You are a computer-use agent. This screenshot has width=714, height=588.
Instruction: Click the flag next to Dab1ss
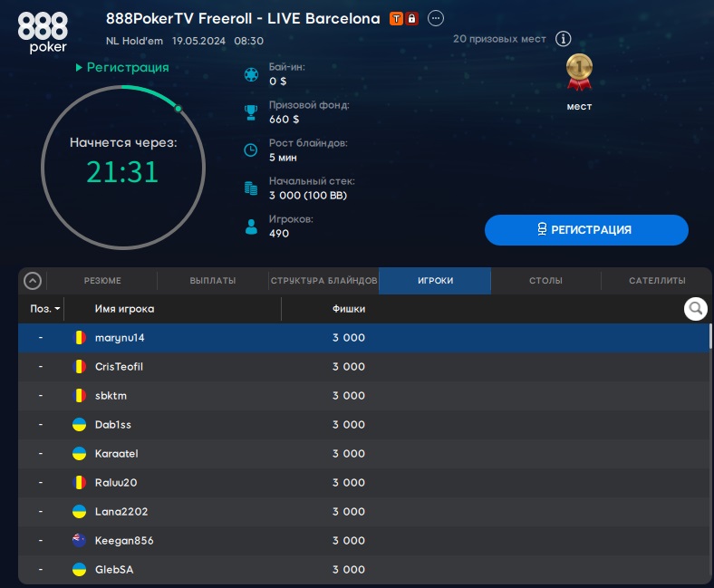[x=79, y=425]
